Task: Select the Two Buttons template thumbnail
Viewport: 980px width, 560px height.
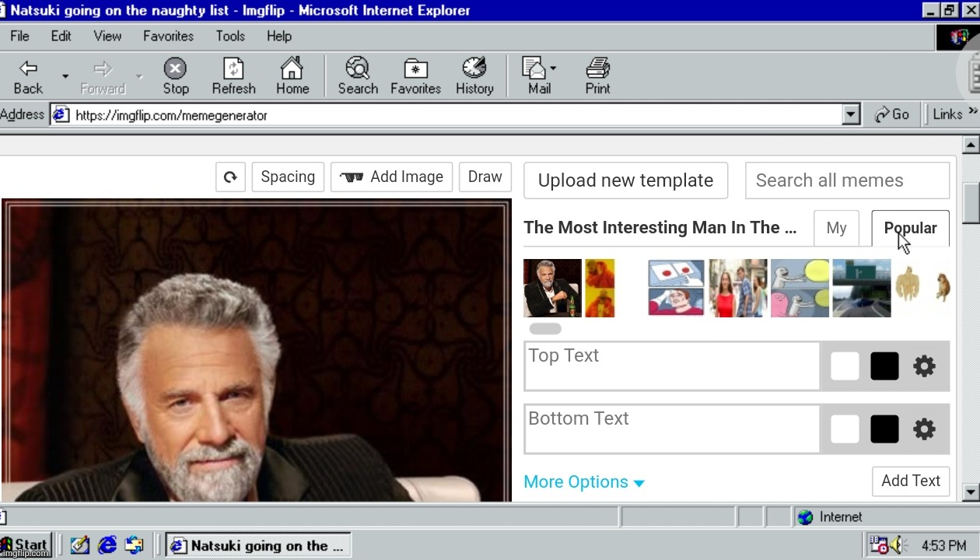Action: point(676,288)
